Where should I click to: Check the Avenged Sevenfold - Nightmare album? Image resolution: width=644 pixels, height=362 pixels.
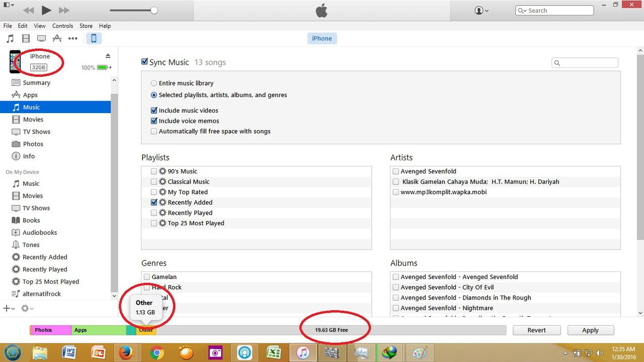tap(396, 308)
